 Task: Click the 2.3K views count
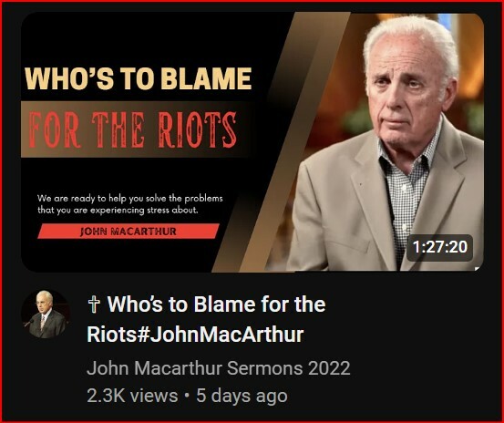tap(132, 396)
